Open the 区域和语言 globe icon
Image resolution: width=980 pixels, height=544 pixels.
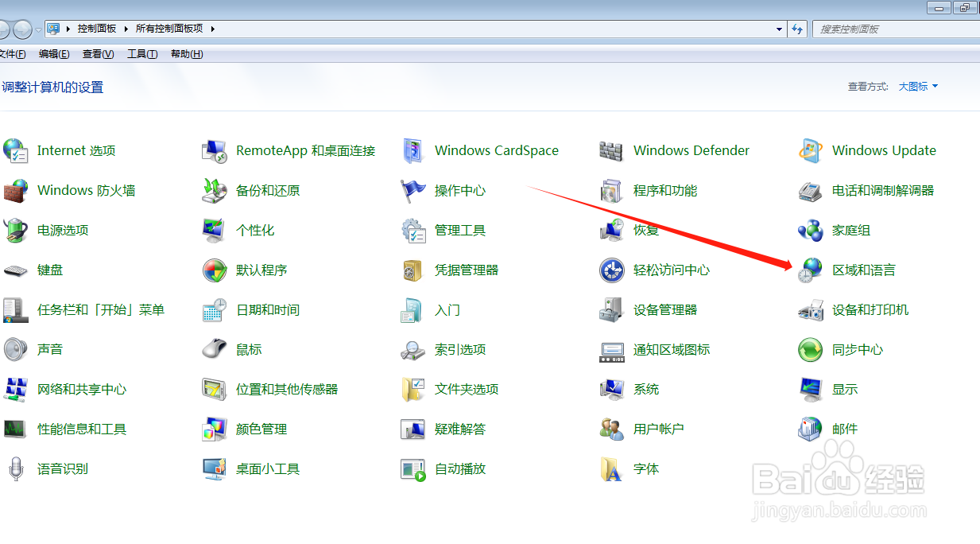(x=811, y=270)
